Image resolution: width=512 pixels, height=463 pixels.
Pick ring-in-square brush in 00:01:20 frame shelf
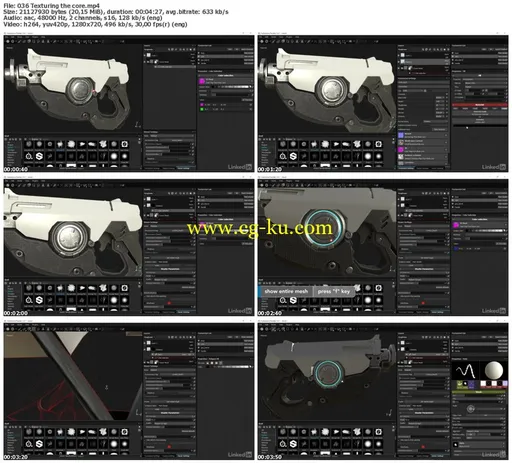coord(378,144)
